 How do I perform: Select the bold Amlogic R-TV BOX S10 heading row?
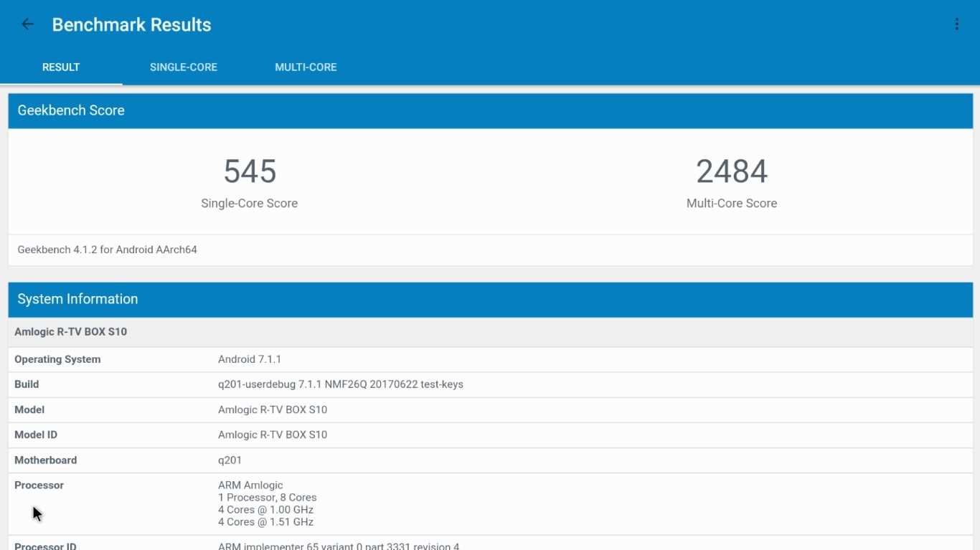(491, 332)
